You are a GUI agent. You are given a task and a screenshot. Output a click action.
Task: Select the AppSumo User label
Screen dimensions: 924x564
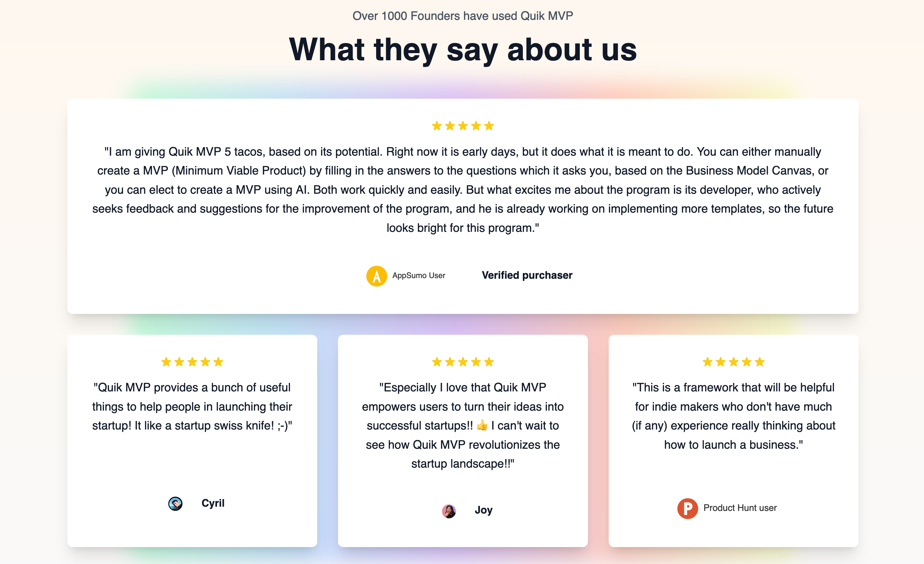click(418, 275)
